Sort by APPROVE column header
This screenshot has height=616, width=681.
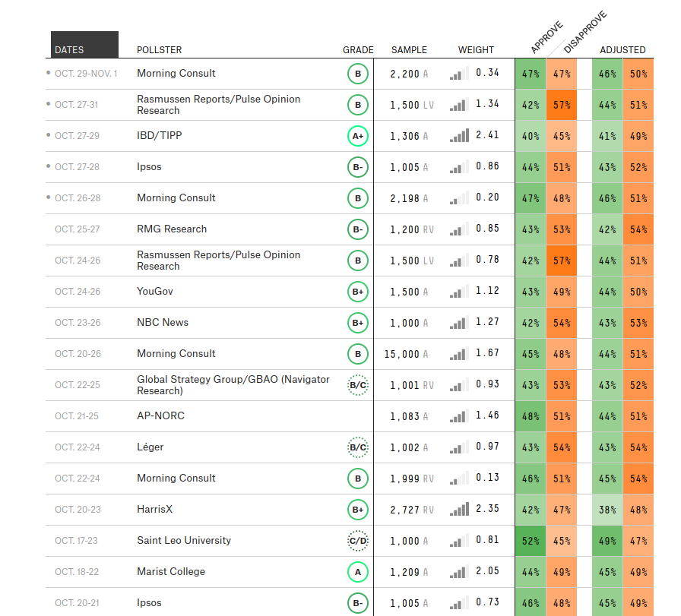546,37
